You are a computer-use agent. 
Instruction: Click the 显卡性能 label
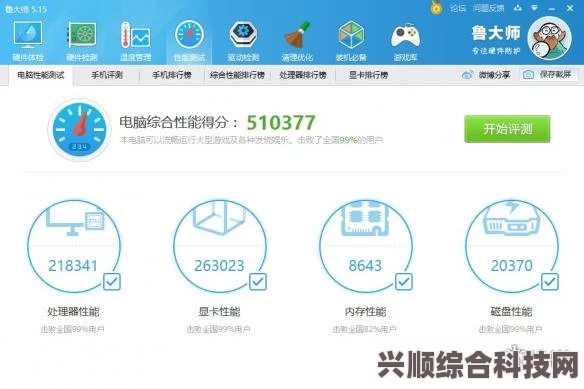(219, 311)
